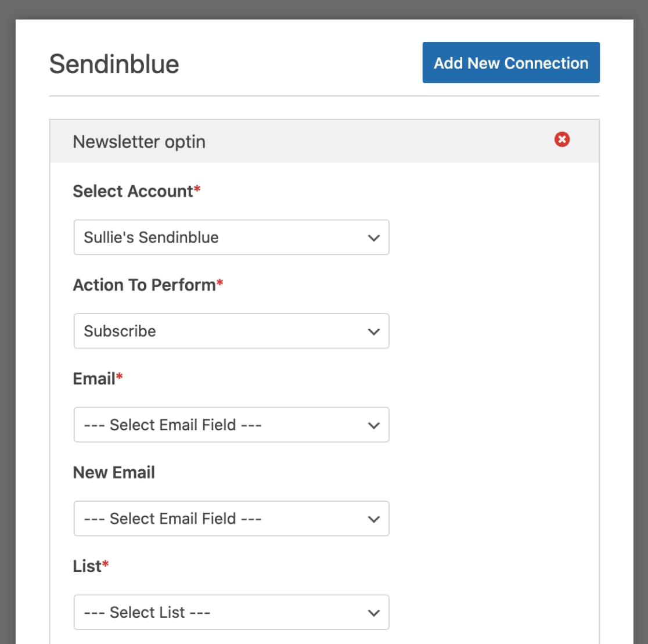Click the Select Account label

point(132,190)
